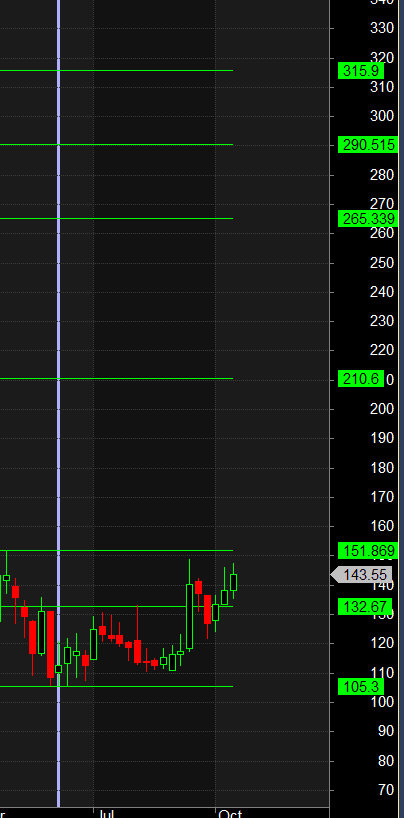The width and height of the screenshot is (404, 818).
Task: Select the latest green candlestick near 143
Action: 233,582
